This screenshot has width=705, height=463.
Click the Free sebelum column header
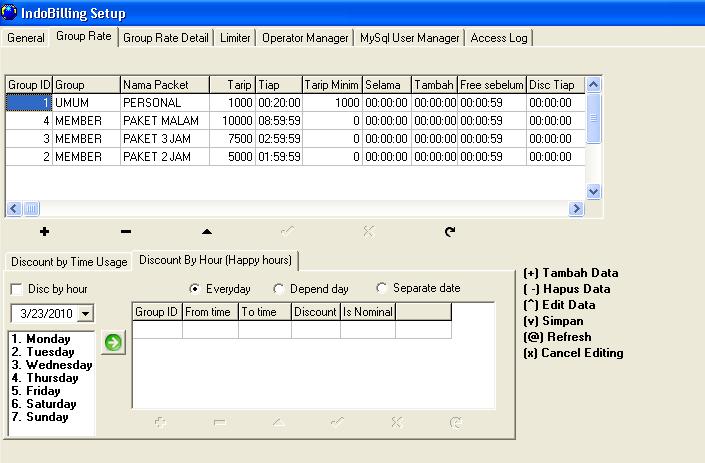[x=492, y=85]
